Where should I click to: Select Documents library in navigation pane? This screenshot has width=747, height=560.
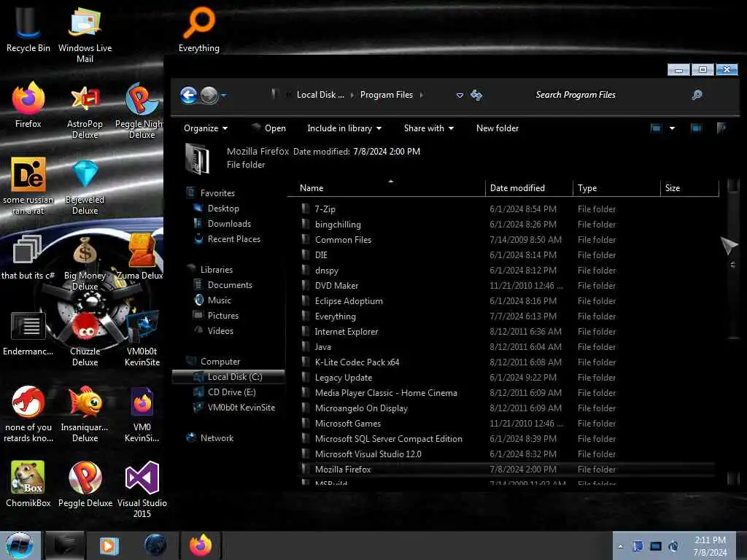click(230, 285)
